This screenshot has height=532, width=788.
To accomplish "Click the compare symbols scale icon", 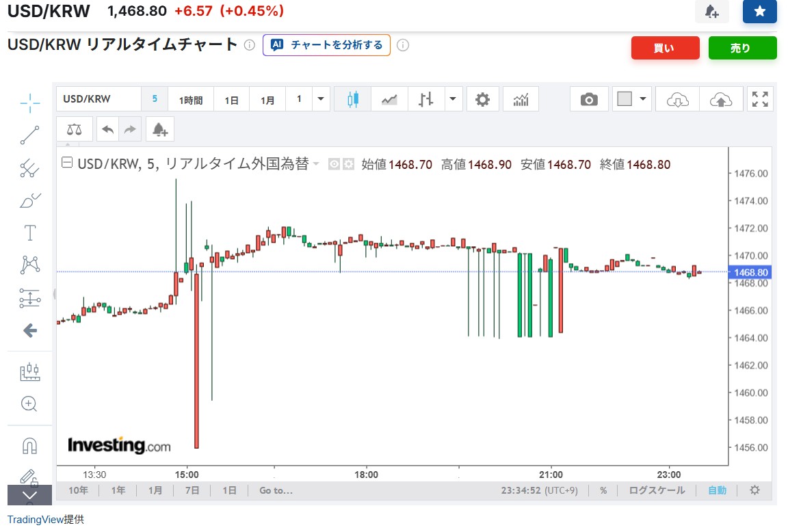I will point(74,129).
